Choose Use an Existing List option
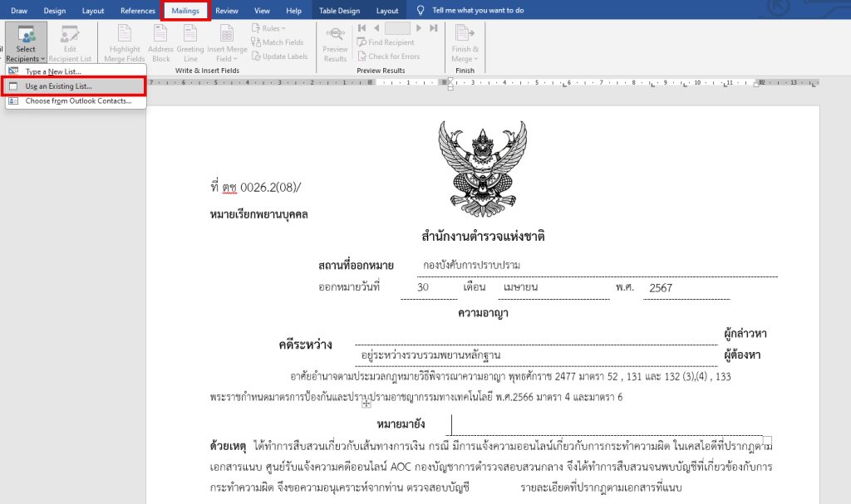 (58, 86)
